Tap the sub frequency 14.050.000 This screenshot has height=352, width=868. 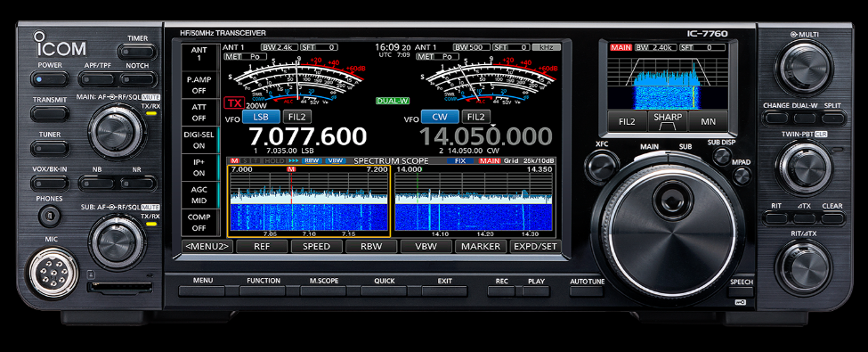point(485,136)
